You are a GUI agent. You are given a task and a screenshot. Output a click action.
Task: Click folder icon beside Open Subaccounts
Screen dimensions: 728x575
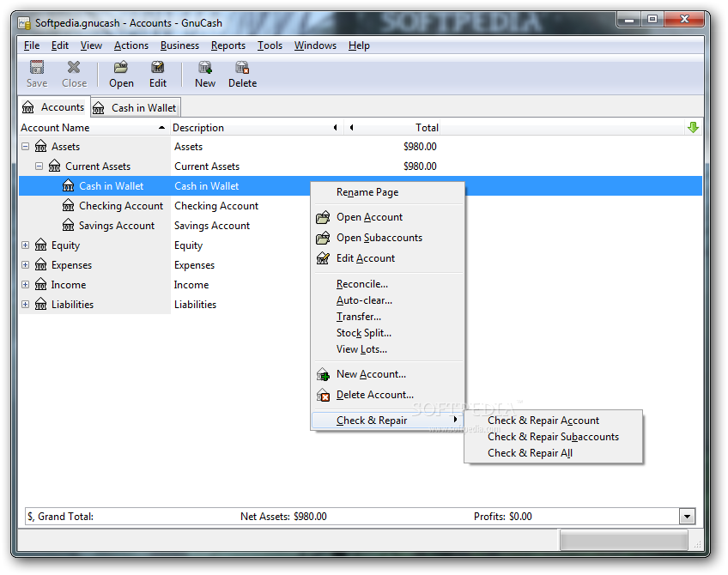(x=323, y=238)
